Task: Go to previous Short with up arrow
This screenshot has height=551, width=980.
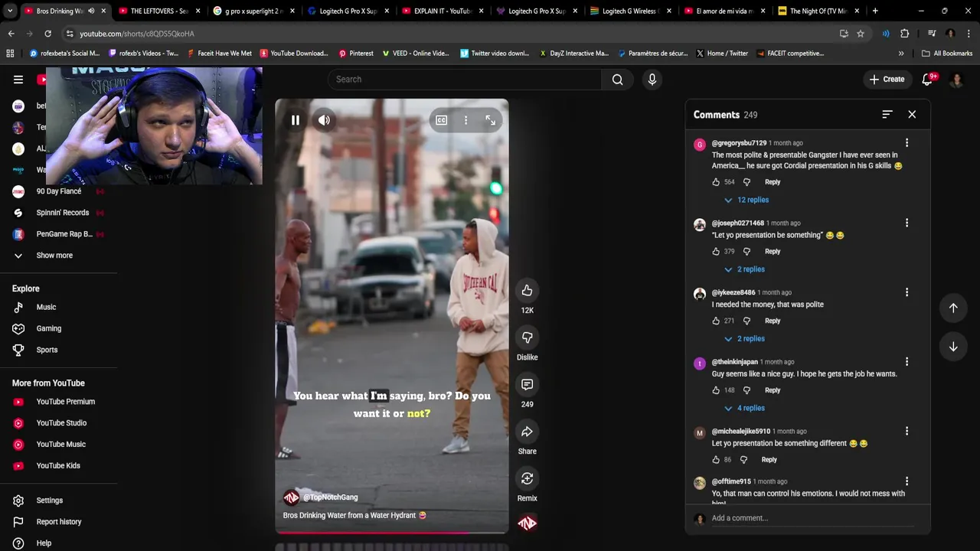Action: (953, 308)
